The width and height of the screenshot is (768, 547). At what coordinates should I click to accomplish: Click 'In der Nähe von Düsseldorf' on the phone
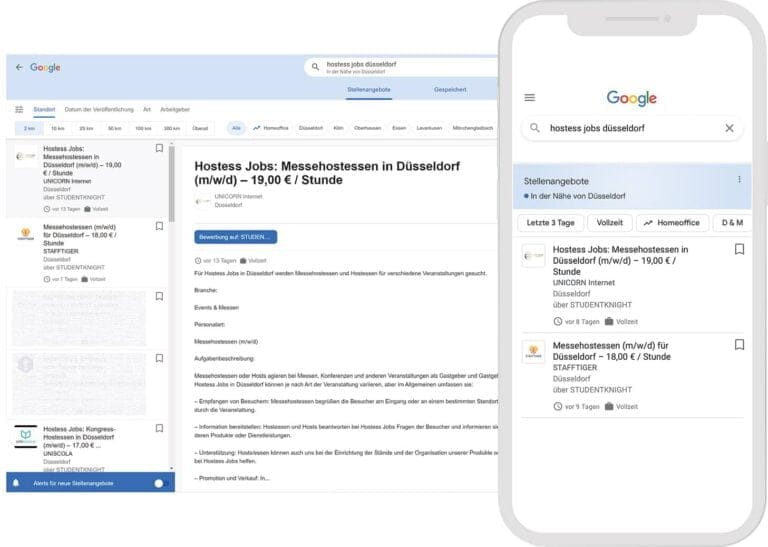tap(577, 196)
